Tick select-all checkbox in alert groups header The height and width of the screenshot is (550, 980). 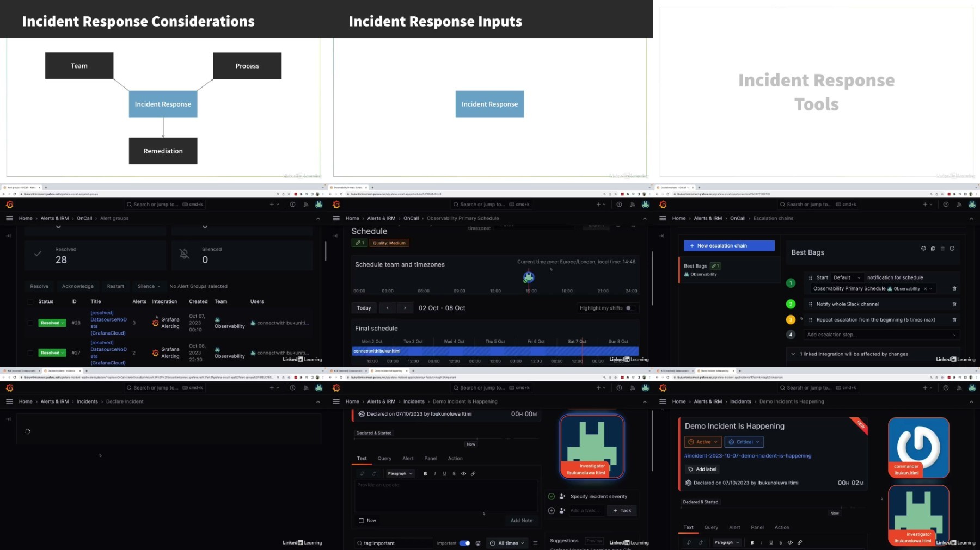coord(30,302)
